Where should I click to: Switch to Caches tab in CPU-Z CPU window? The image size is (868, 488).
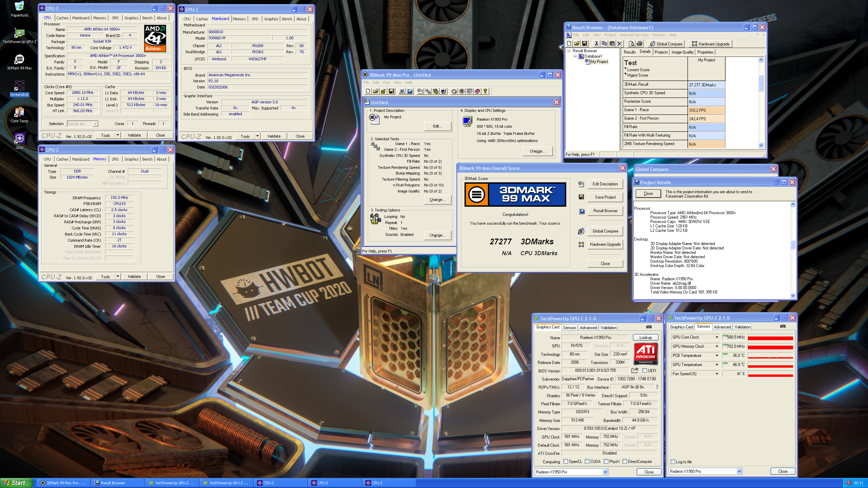[x=62, y=18]
